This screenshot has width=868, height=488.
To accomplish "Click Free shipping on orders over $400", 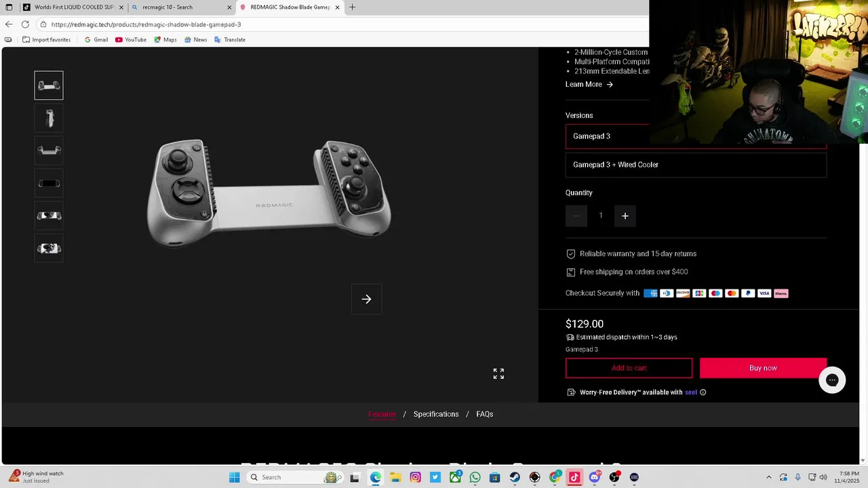I will click(x=633, y=272).
